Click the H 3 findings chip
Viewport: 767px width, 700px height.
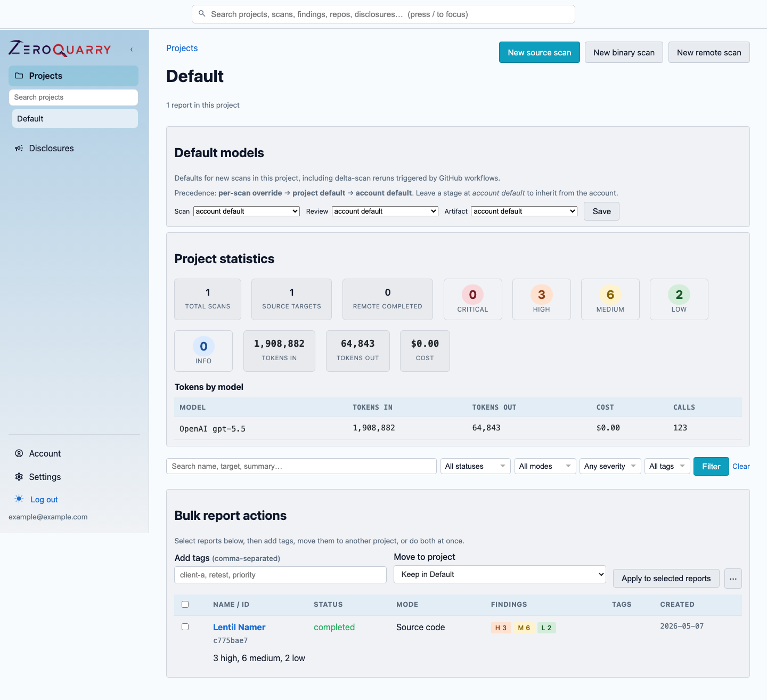[x=501, y=628]
